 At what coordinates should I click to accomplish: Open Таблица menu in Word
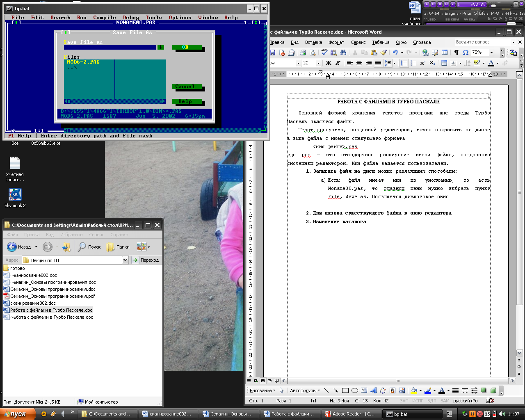tap(381, 42)
